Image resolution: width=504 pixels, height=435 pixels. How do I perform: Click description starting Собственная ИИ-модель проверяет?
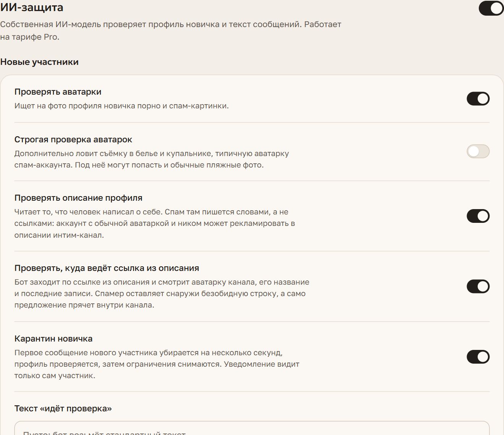[171, 31]
